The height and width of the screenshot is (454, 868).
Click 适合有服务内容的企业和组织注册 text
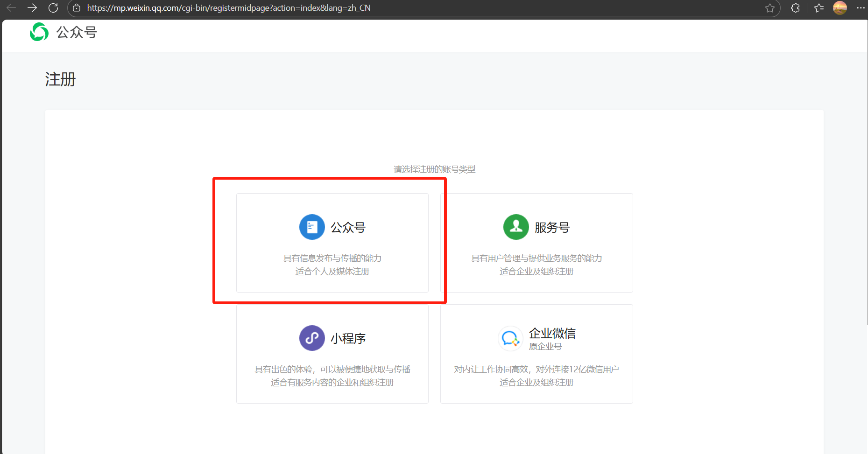point(332,383)
